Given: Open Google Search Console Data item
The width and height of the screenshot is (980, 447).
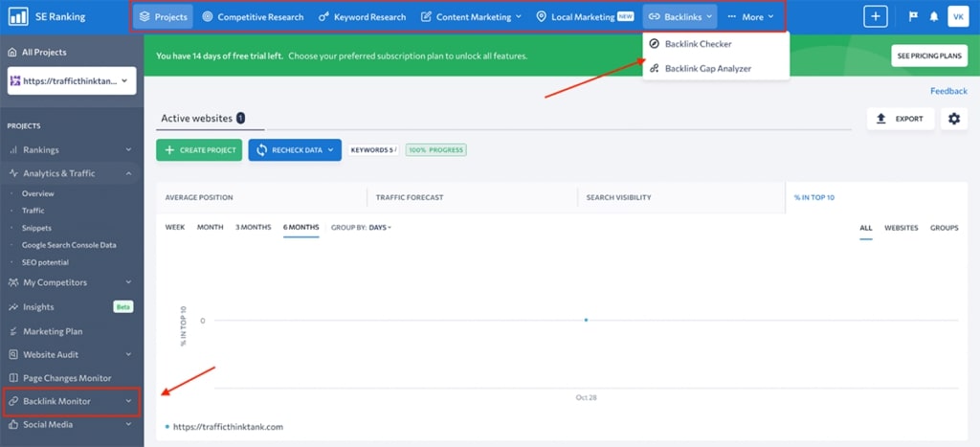Looking at the screenshot, I should point(69,245).
